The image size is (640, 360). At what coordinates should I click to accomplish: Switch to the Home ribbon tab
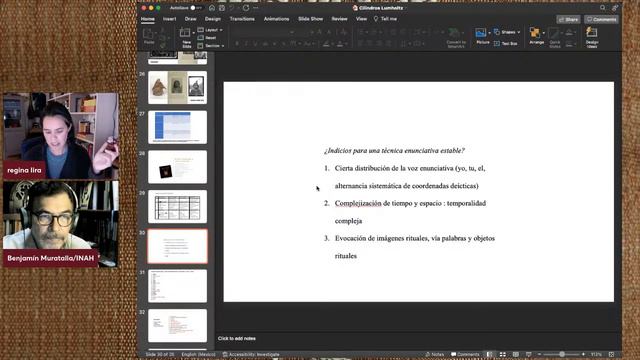coord(148,19)
